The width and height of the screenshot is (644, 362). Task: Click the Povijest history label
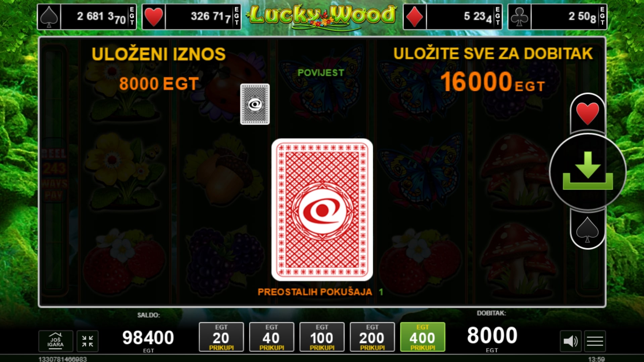coord(320,73)
